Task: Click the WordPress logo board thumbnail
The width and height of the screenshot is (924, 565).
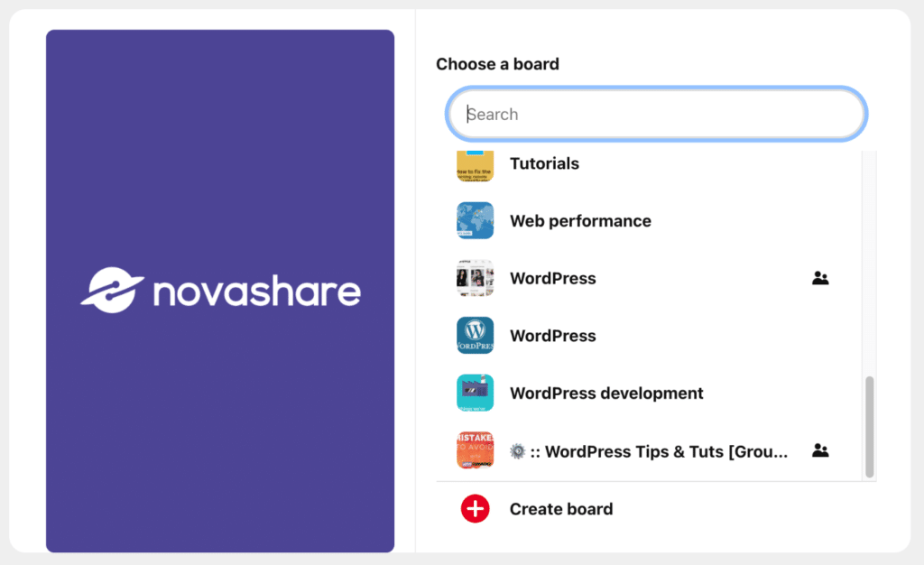Action: [475, 335]
